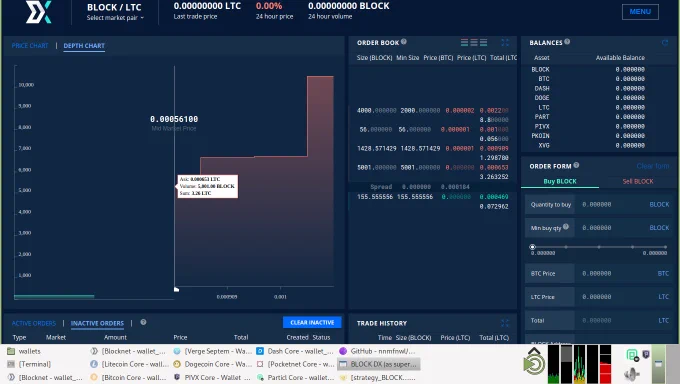Click the Clear form link

point(653,166)
